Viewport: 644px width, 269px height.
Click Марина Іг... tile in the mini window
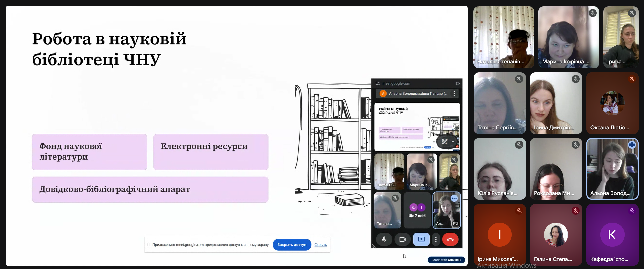(422, 172)
